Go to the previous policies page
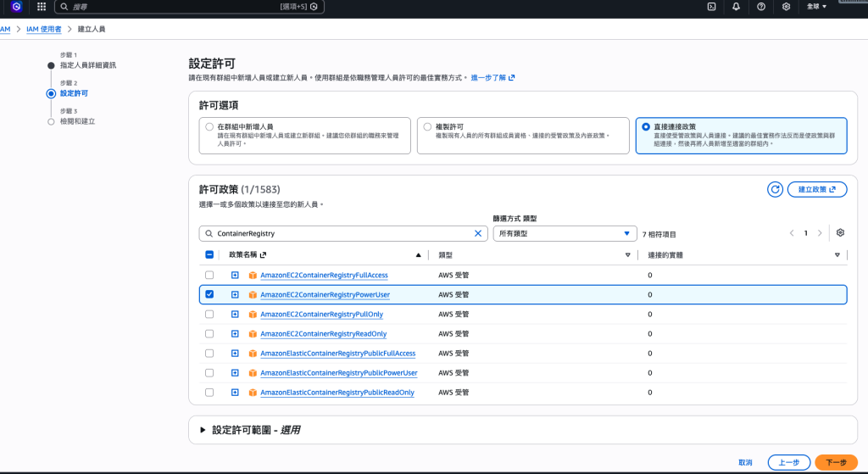868x474 pixels. (x=792, y=233)
